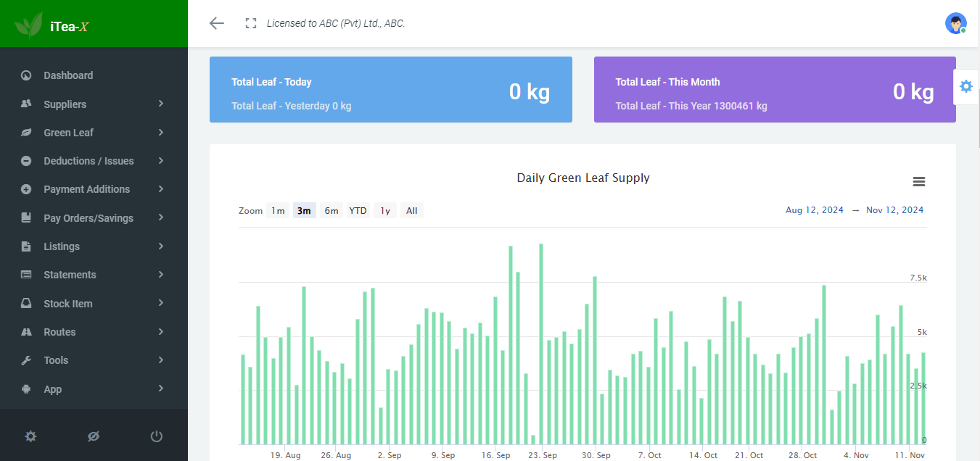This screenshot has height=461, width=980.
Task: Toggle fullscreen mode icon in header
Action: pos(251,23)
